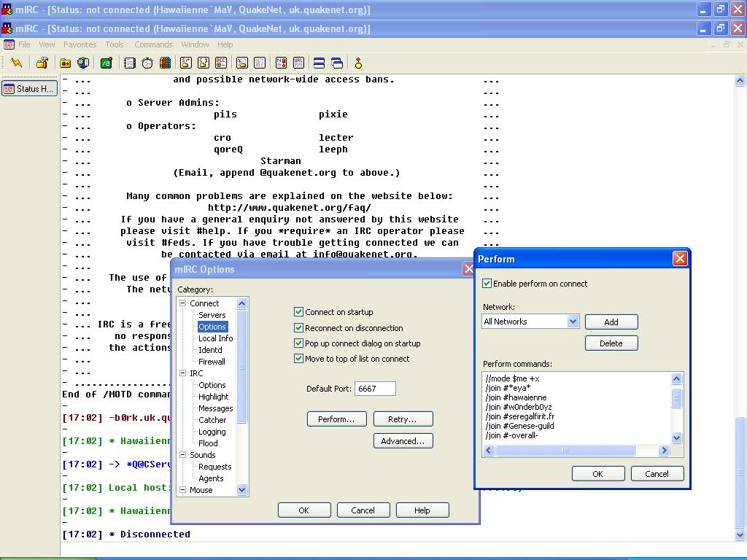Click OK in the mIRC Options dialog

304,510
